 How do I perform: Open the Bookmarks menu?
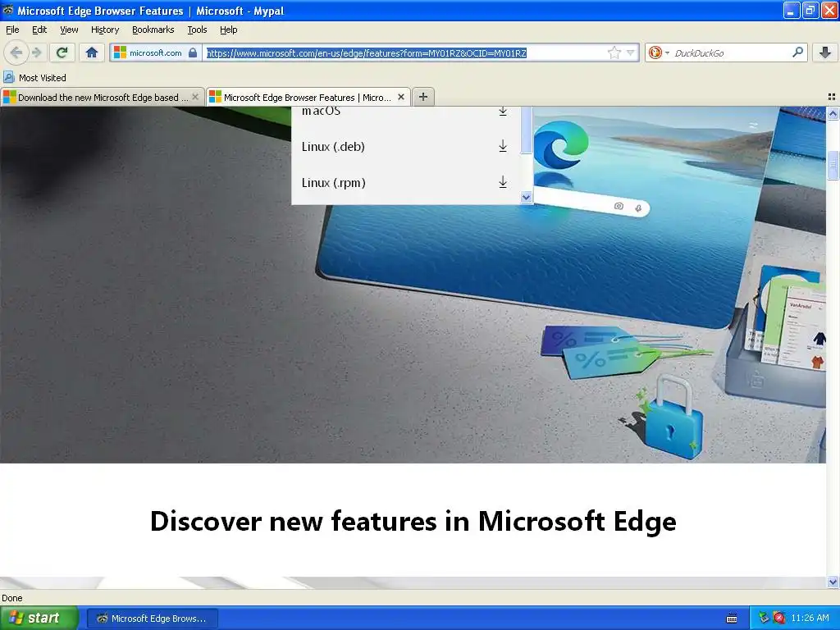[x=153, y=30]
